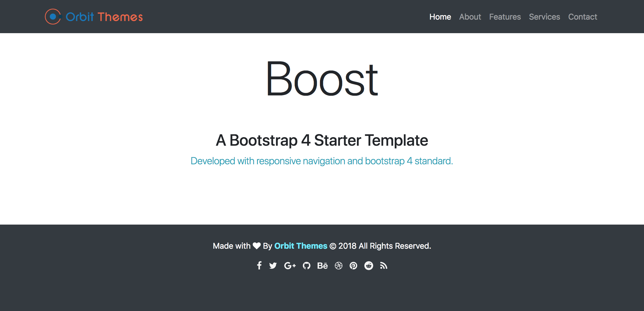Open the Dribbble icon link

(x=339, y=266)
